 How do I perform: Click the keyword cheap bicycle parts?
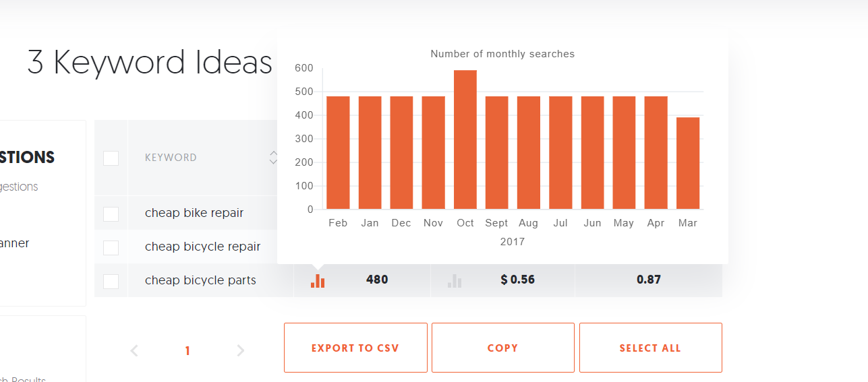click(x=200, y=280)
